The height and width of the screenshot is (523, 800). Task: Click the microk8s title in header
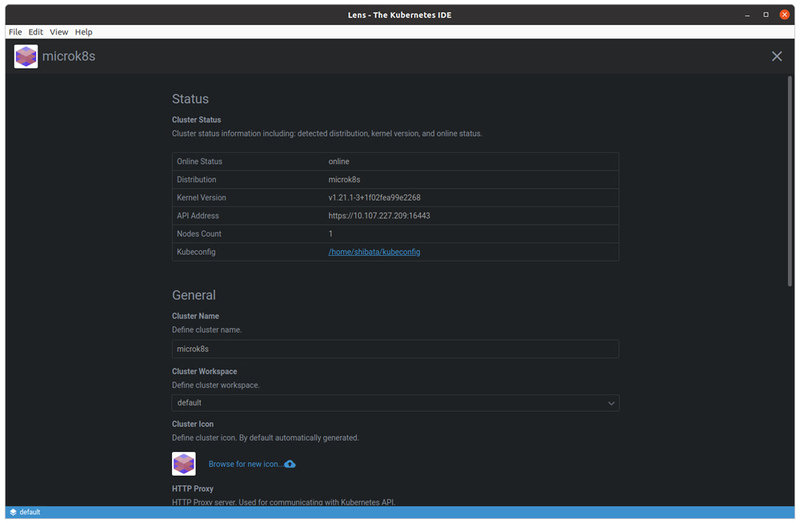[x=69, y=56]
